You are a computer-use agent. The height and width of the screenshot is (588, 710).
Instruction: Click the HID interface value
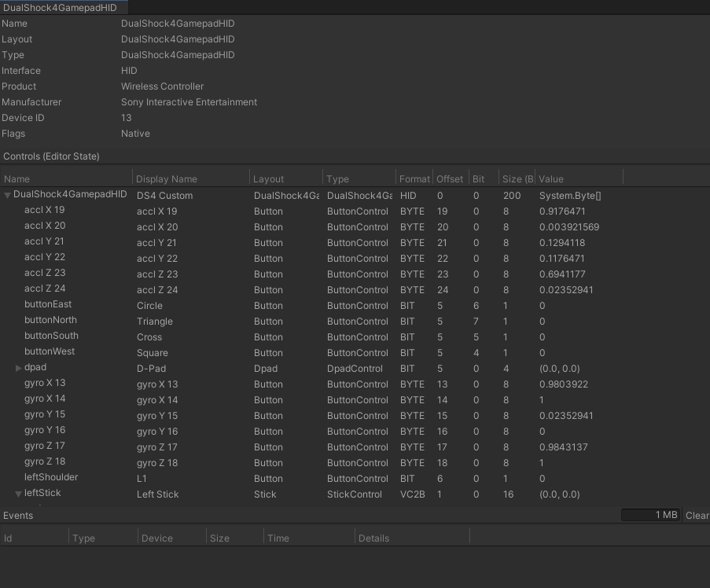click(x=129, y=71)
